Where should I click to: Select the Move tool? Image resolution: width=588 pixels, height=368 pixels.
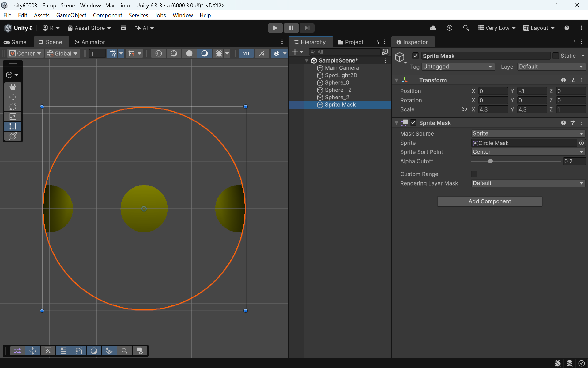(x=13, y=97)
